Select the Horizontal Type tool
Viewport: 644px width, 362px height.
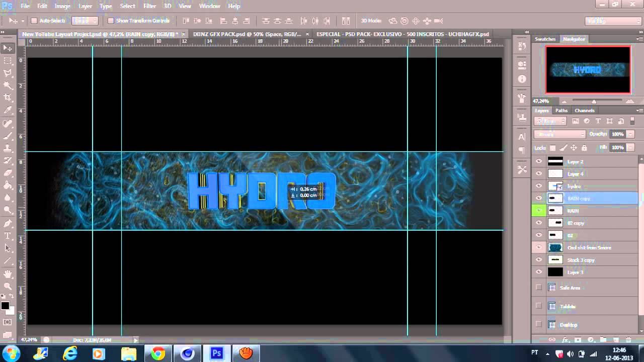pos(8,236)
